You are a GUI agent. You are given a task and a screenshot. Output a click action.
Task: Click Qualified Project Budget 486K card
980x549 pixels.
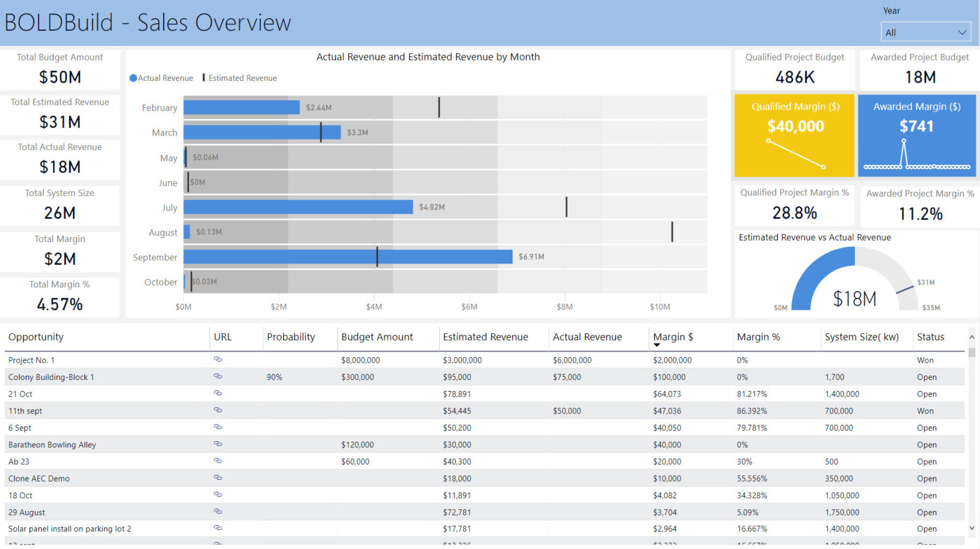point(794,69)
